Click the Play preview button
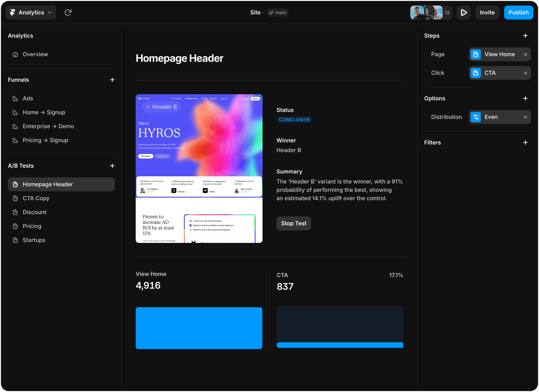 tap(463, 13)
